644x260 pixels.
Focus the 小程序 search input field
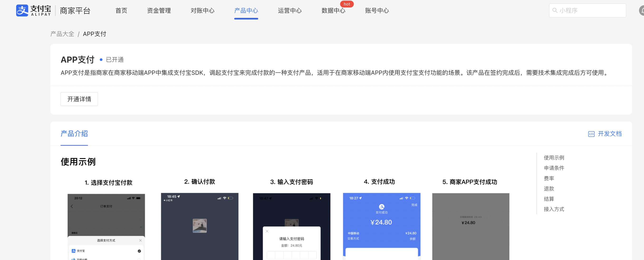click(x=587, y=10)
